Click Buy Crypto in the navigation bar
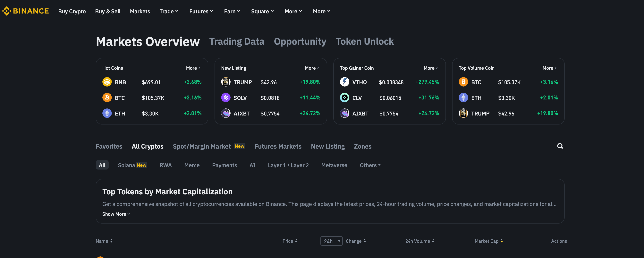This screenshot has height=258, width=644. [x=72, y=11]
